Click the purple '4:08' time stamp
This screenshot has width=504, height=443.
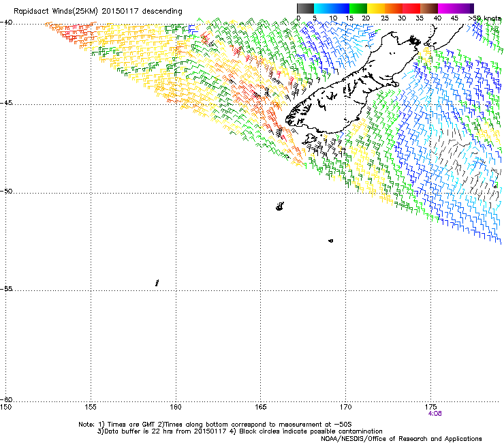(435, 414)
